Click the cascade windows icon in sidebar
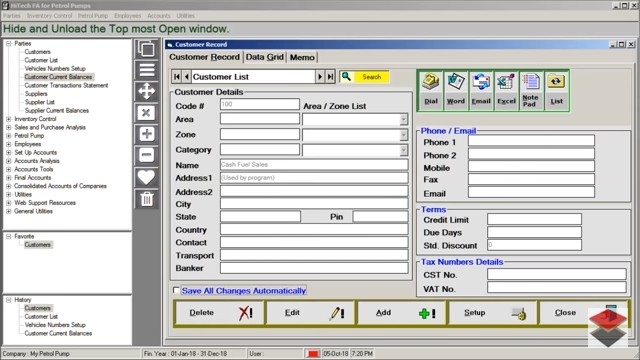The width and height of the screenshot is (640, 360). click(147, 49)
